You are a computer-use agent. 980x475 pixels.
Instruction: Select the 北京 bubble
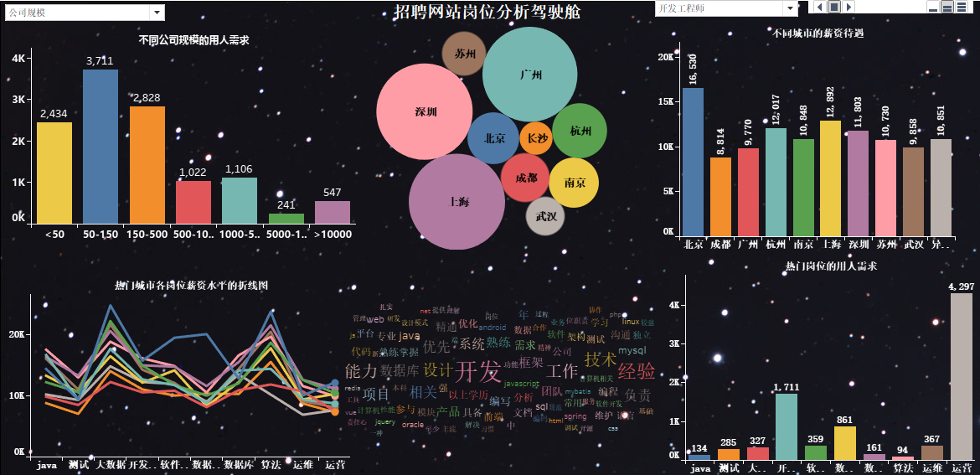click(x=493, y=139)
